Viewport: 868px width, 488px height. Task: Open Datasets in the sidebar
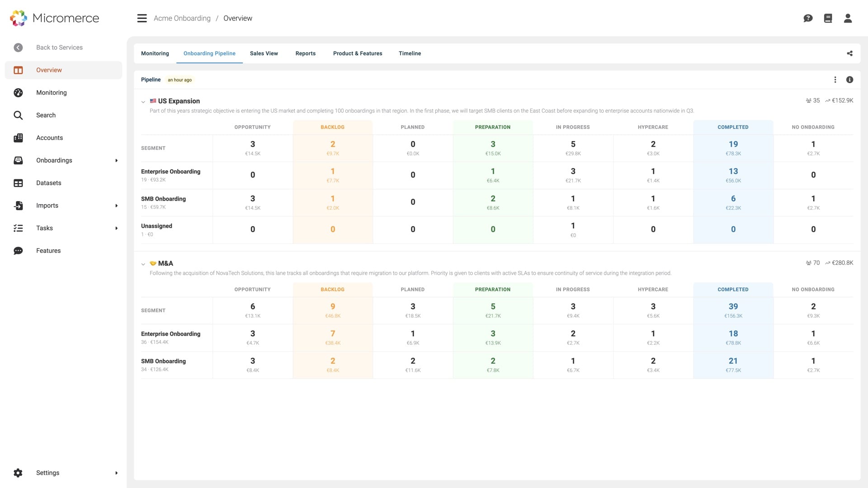(49, 183)
